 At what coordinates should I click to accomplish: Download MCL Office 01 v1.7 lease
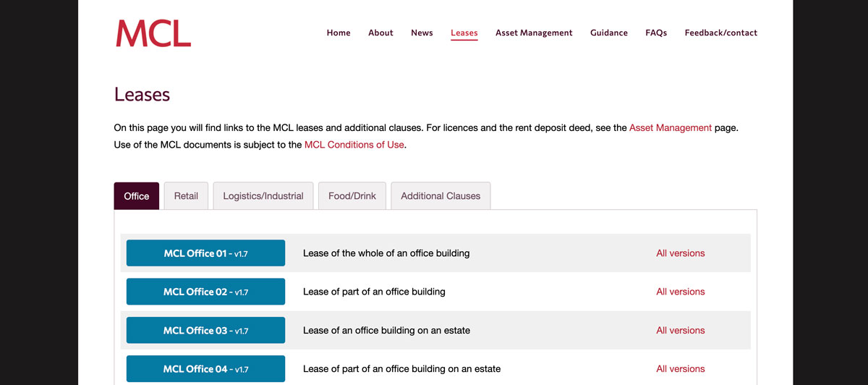[205, 253]
